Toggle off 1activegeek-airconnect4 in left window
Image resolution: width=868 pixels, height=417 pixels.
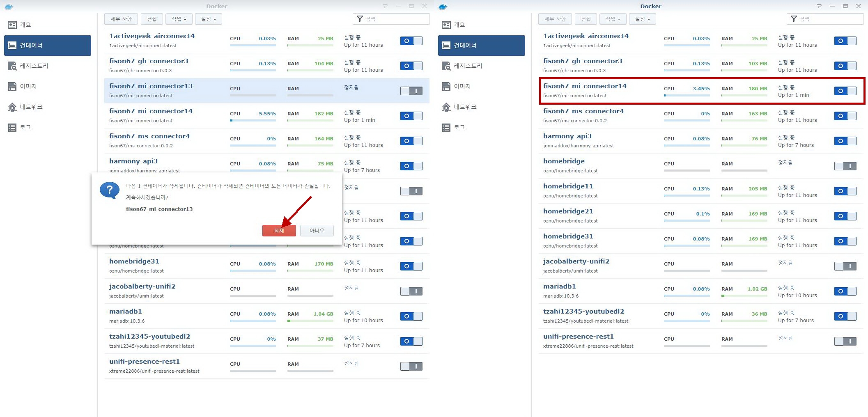coord(411,41)
